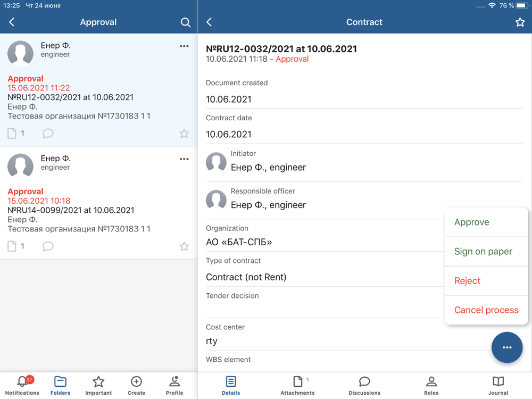This screenshot has height=399, width=532.
Task: Tap Organization value АО «БАТ-СПБ»
Action: [x=239, y=242]
